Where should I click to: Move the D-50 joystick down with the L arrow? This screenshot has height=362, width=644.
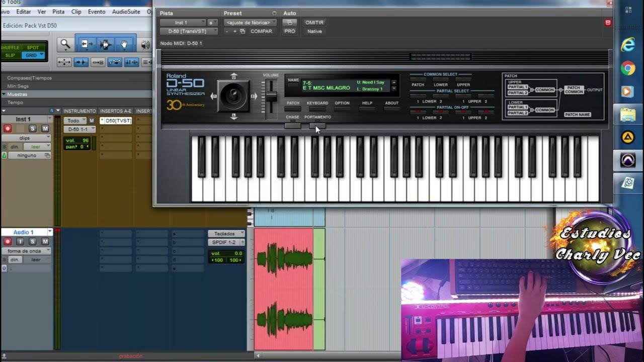click(234, 117)
